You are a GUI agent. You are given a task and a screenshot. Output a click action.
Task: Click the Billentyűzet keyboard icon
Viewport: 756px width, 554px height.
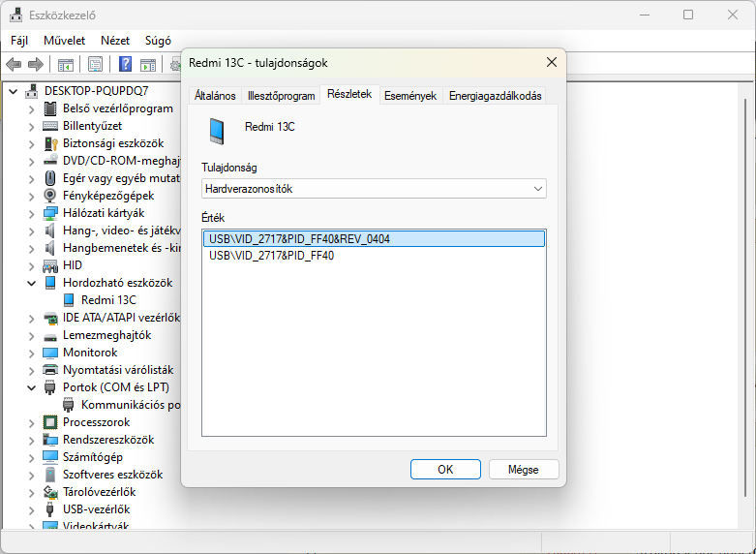coord(50,126)
